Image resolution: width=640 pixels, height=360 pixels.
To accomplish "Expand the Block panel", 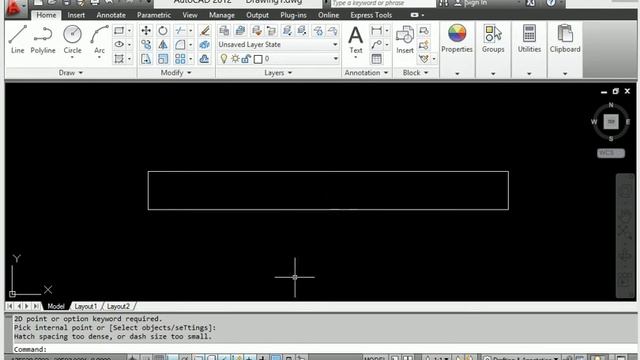I will [416, 73].
